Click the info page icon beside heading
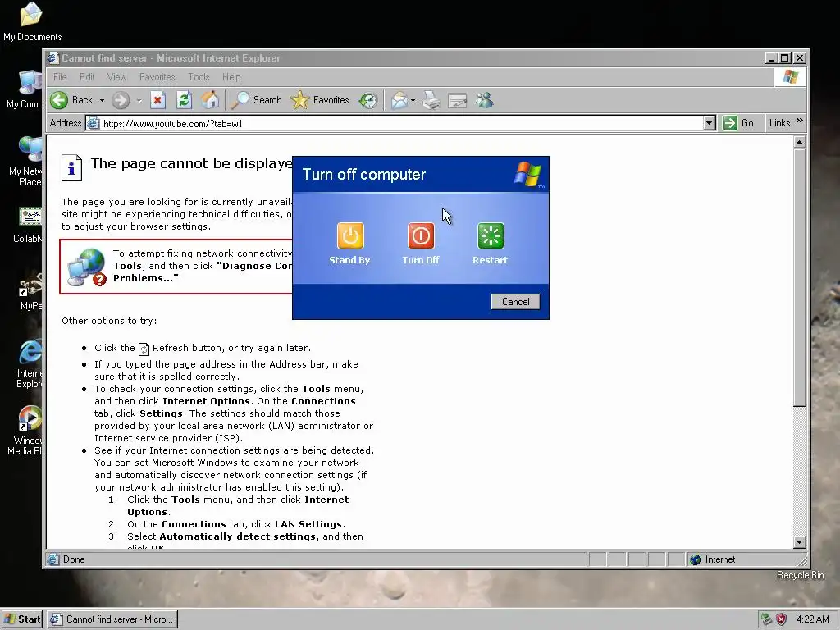Viewport: 840px width, 630px height. coord(71,167)
